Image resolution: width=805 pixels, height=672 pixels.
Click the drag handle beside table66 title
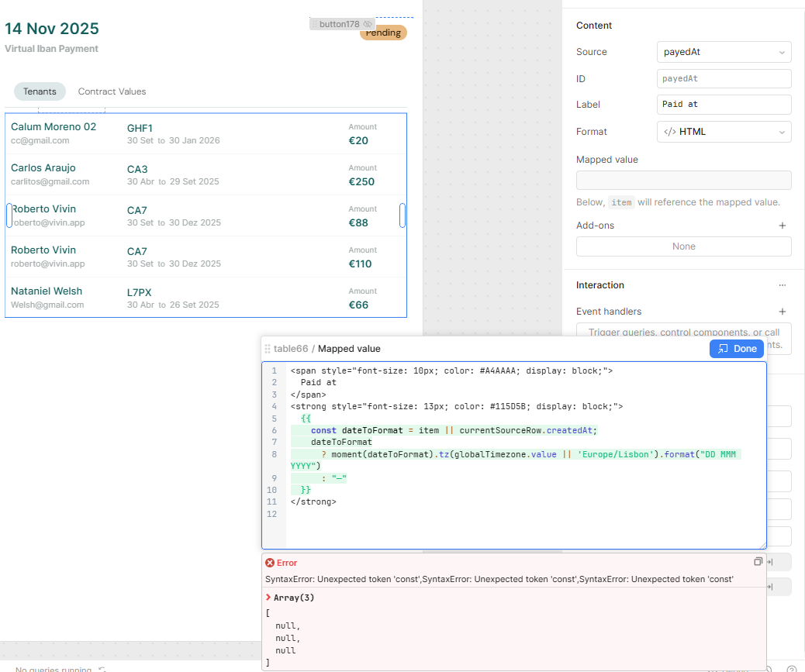pyautogui.click(x=268, y=349)
